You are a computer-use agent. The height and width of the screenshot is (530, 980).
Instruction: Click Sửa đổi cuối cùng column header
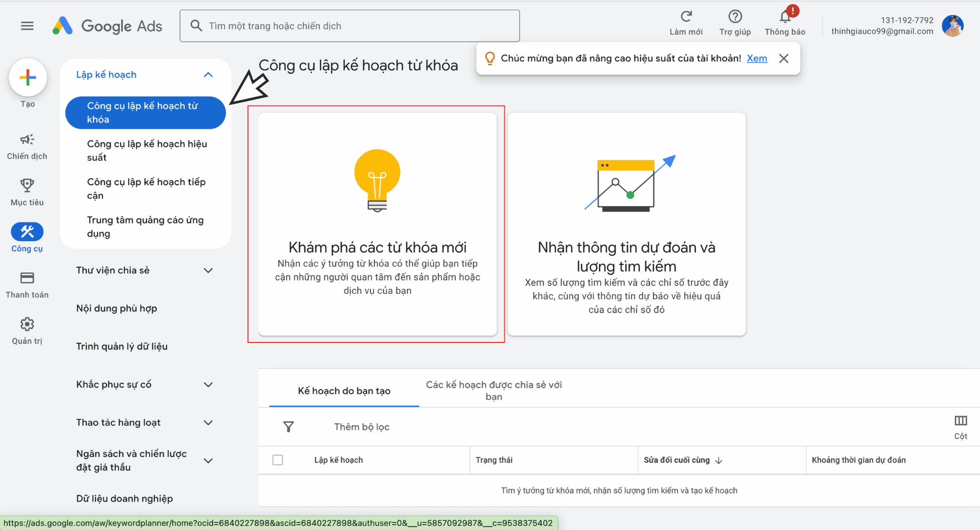pos(677,460)
